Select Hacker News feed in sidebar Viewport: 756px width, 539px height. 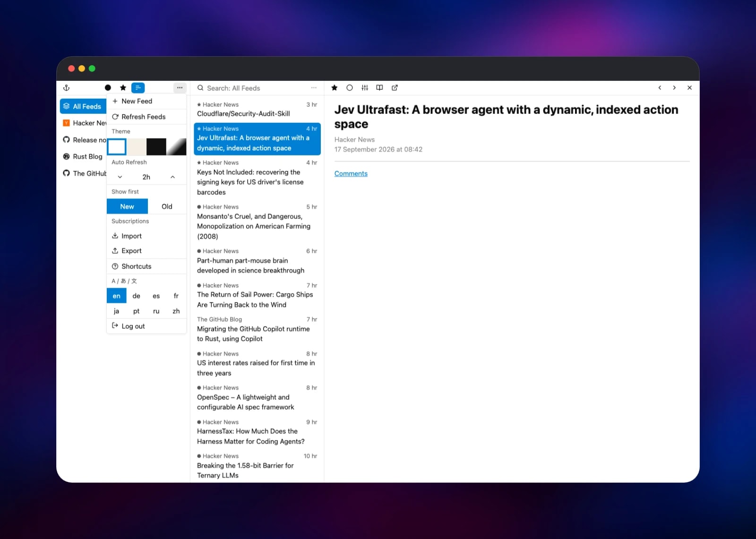pos(84,123)
